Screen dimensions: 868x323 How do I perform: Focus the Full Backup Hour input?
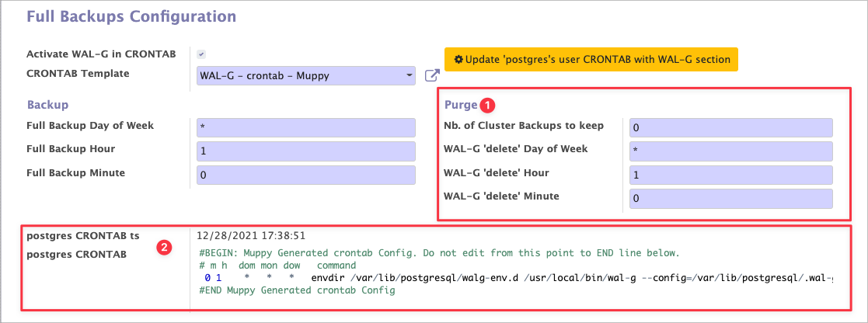307,151
